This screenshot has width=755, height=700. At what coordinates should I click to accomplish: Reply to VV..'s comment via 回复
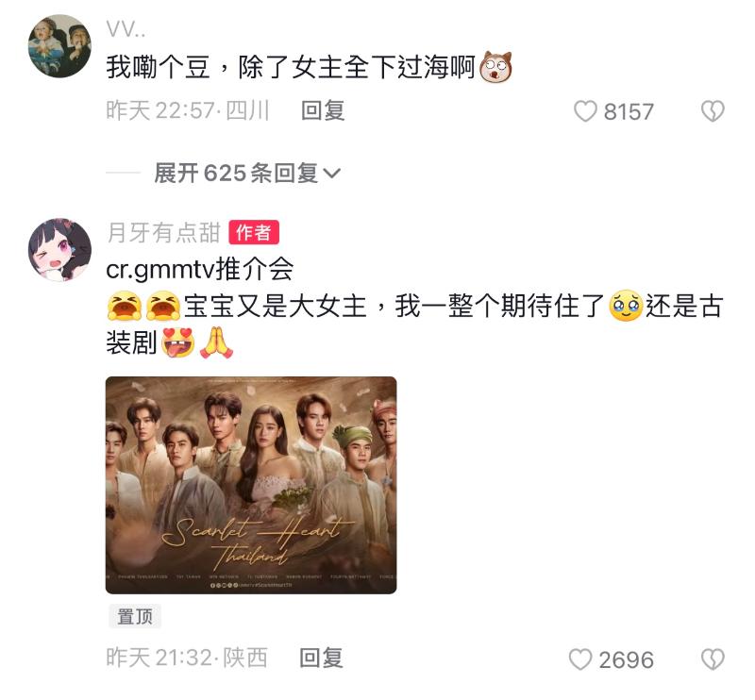[x=323, y=110]
